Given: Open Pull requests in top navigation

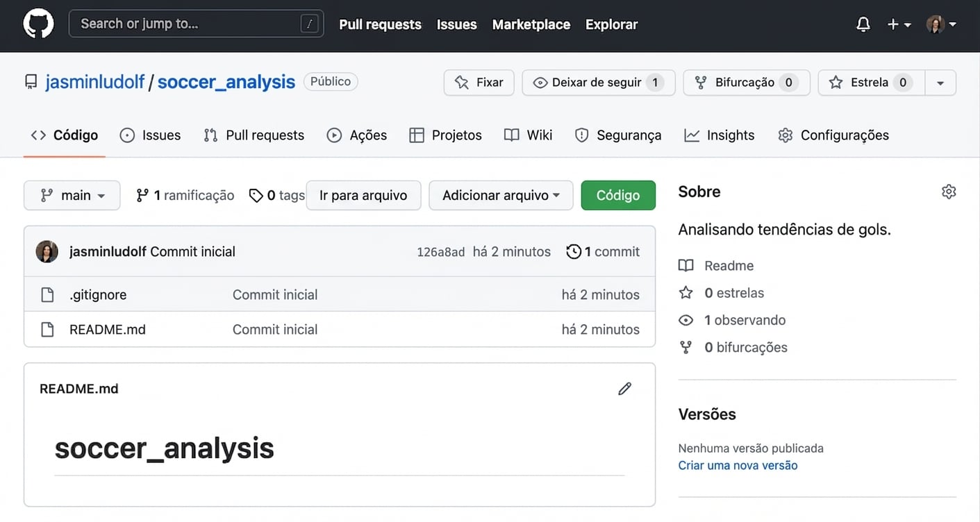Looking at the screenshot, I should pyautogui.click(x=380, y=24).
